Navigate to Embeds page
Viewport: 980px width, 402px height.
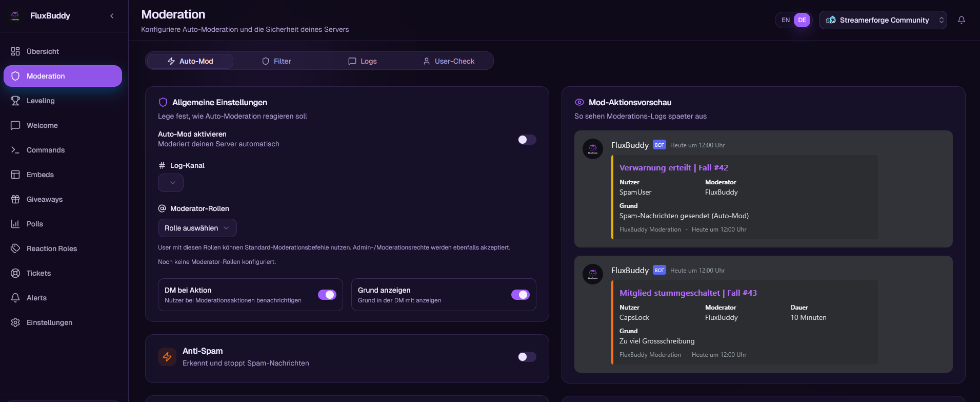[x=63, y=175]
